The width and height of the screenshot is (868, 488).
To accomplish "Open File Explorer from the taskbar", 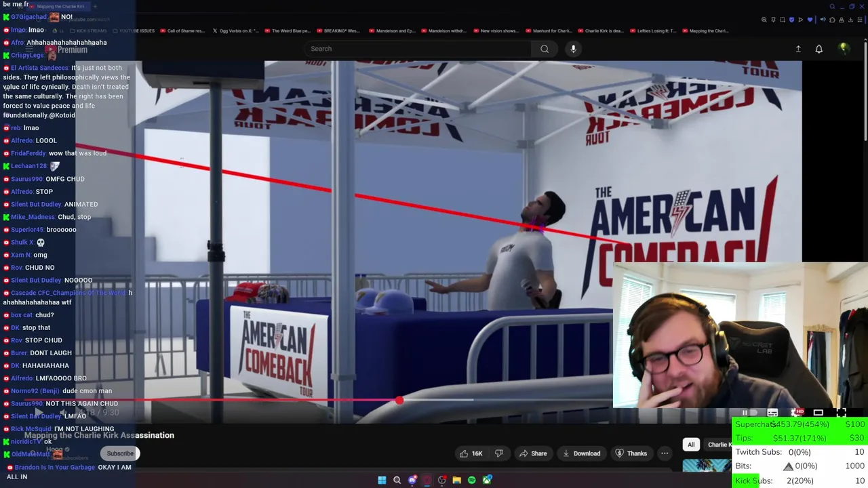I will coord(456,480).
